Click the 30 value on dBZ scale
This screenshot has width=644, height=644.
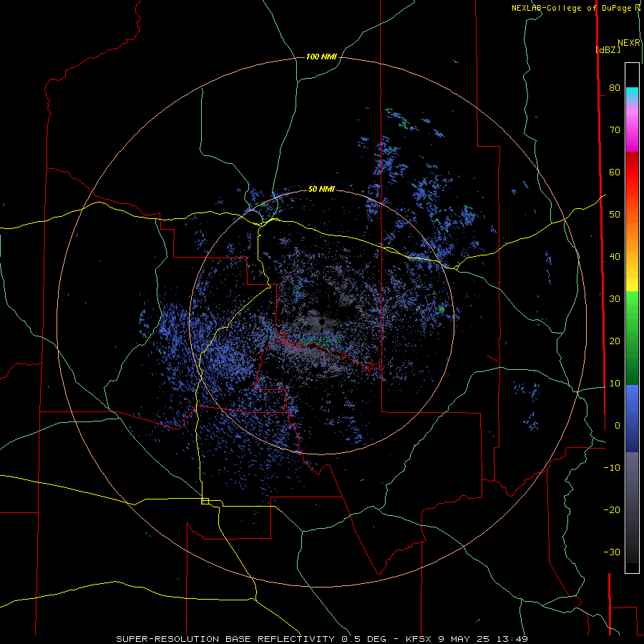(x=615, y=299)
